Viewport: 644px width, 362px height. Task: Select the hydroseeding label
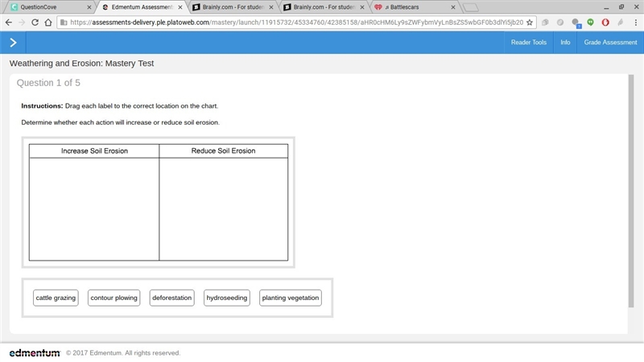[227, 298]
